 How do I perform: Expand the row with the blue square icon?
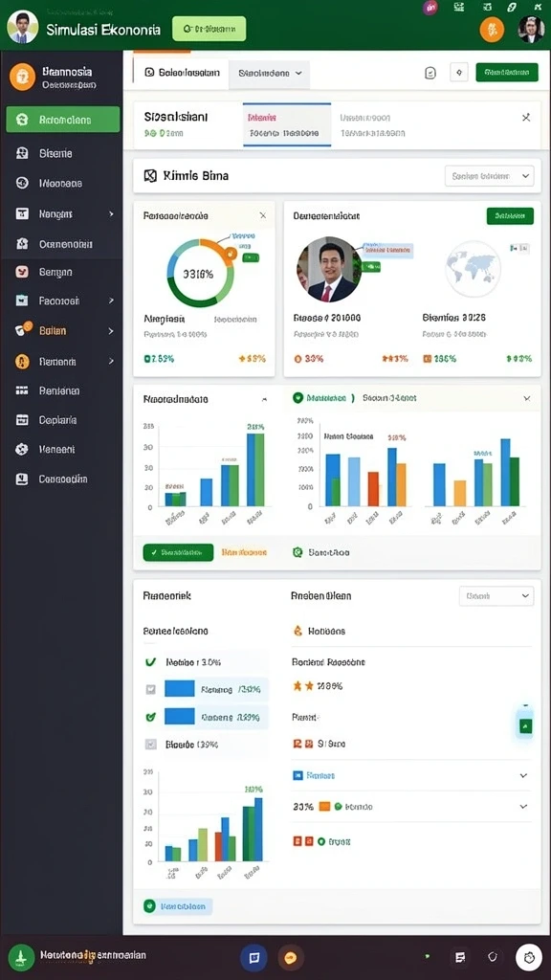[x=411, y=775]
